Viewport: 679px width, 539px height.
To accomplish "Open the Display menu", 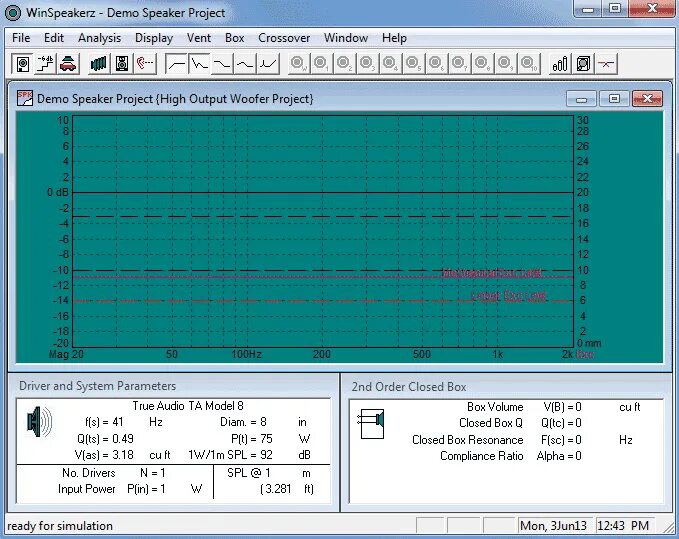I will [x=154, y=38].
